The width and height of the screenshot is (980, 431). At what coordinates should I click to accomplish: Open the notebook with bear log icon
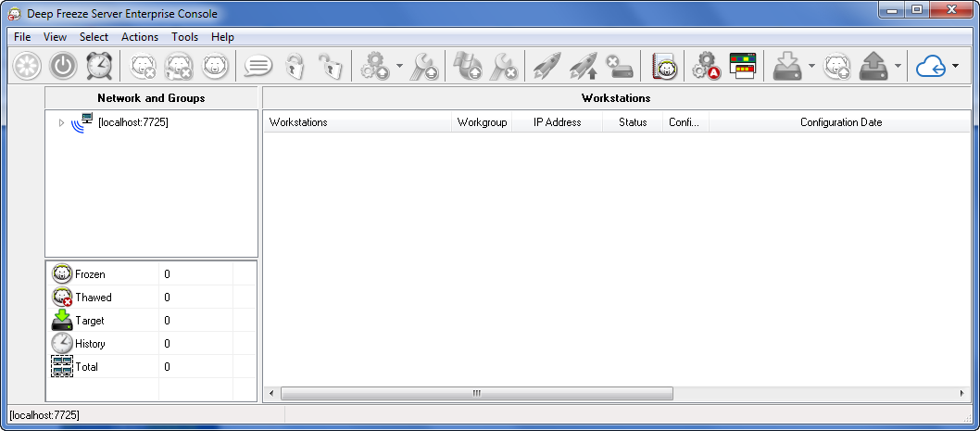click(665, 65)
